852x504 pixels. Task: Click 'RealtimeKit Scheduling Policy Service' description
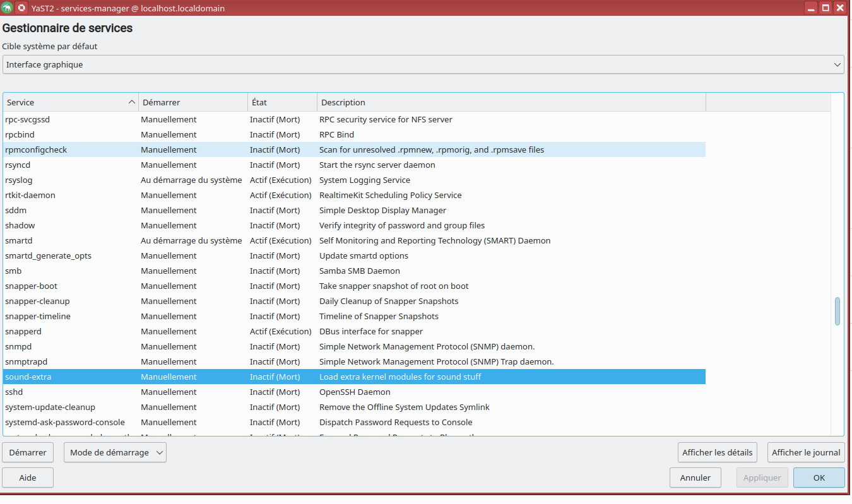pos(390,195)
